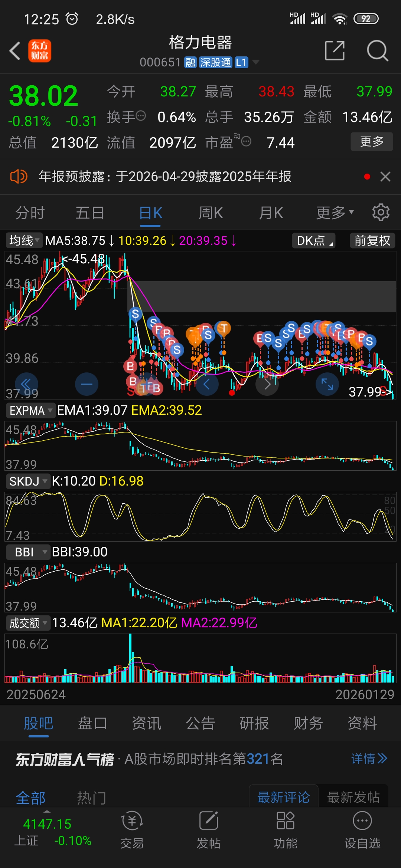Tap 更多 button for more quote data
The image size is (401, 868).
pyautogui.click(x=372, y=142)
